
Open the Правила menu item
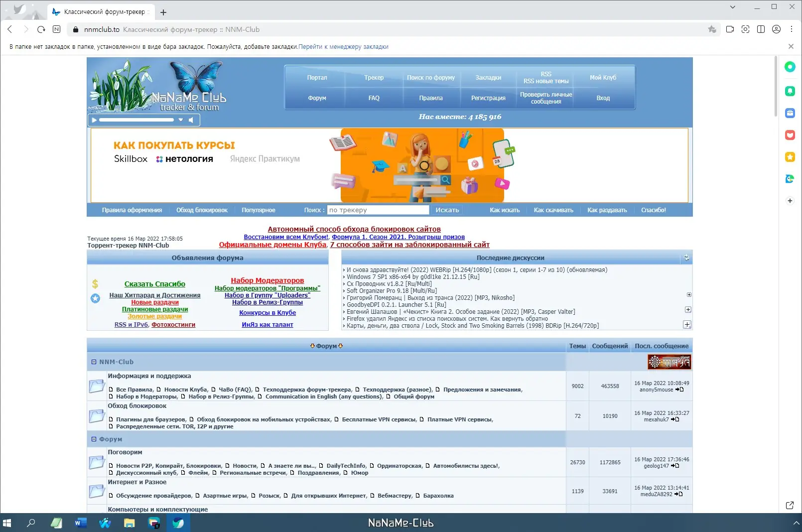[431, 98]
